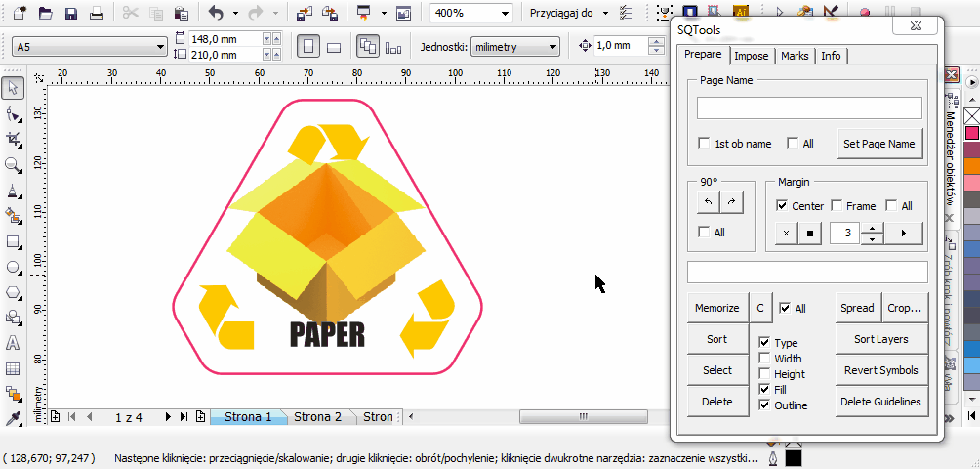Viewport: 980px width, 469px height.
Task: Open the Prepare tab
Action: tap(703, 55)
